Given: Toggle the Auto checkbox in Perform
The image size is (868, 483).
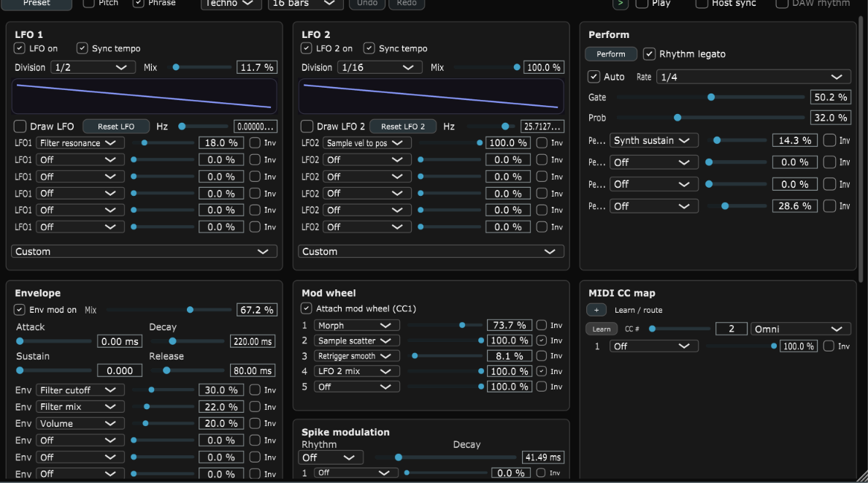Looking at the screenshot, I should point(594,77).
